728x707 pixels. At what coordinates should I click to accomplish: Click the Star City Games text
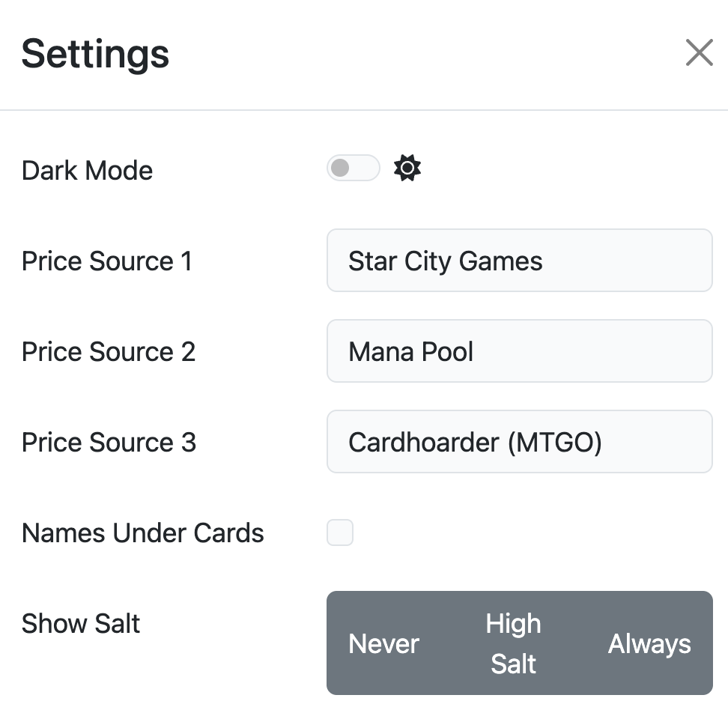coord(446,261)
